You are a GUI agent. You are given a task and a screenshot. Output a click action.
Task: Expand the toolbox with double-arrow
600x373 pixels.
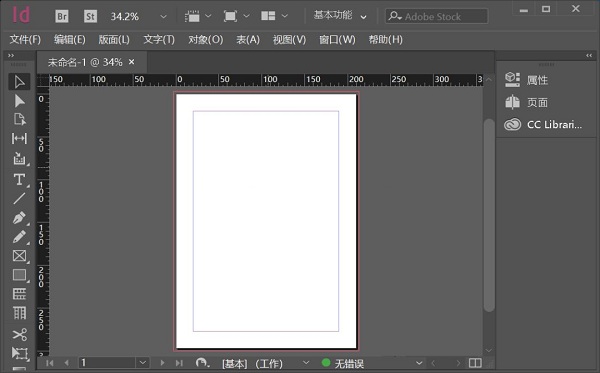11,55
